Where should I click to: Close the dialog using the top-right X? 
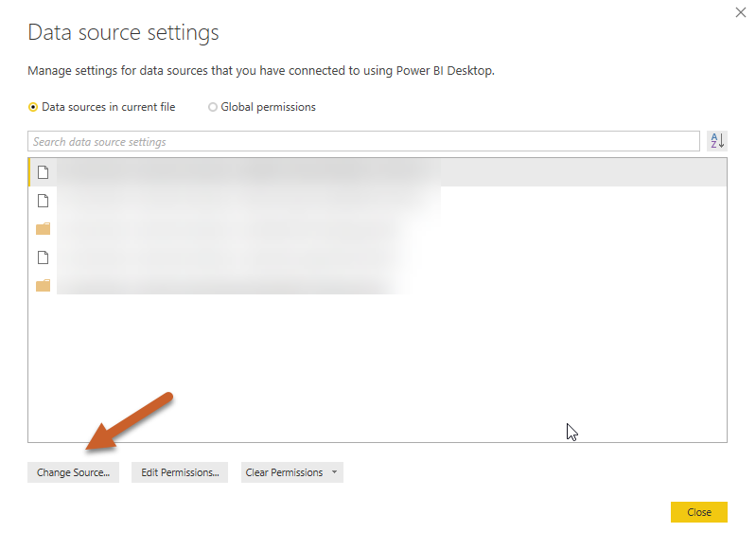click(x=740, y=12)
